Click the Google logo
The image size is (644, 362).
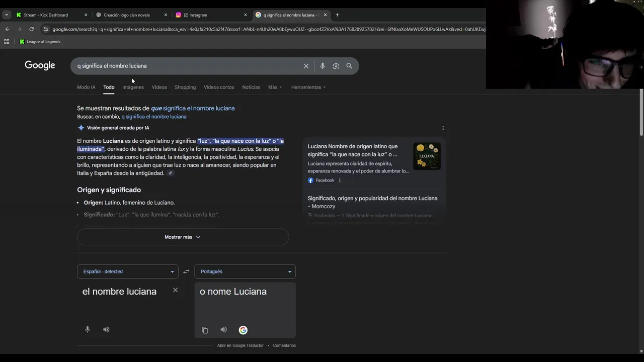40,65
